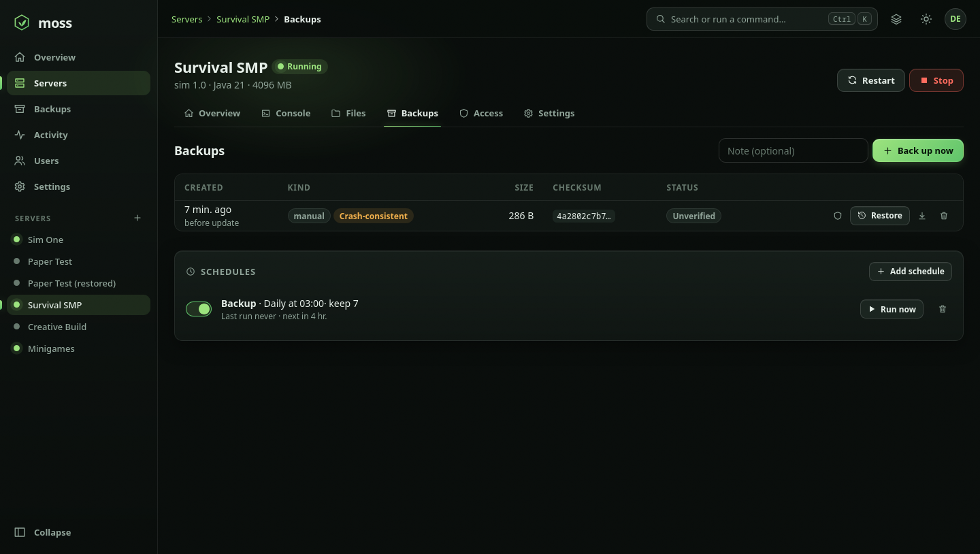
Task: Open the DE user avatar menu
Action: tap(955, 19)
